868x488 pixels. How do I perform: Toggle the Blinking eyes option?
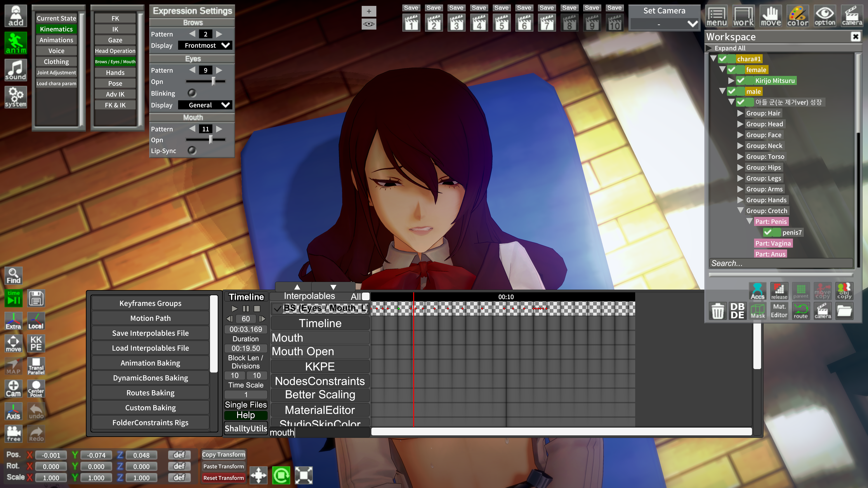pyautogui.click(x=192, y=93)
